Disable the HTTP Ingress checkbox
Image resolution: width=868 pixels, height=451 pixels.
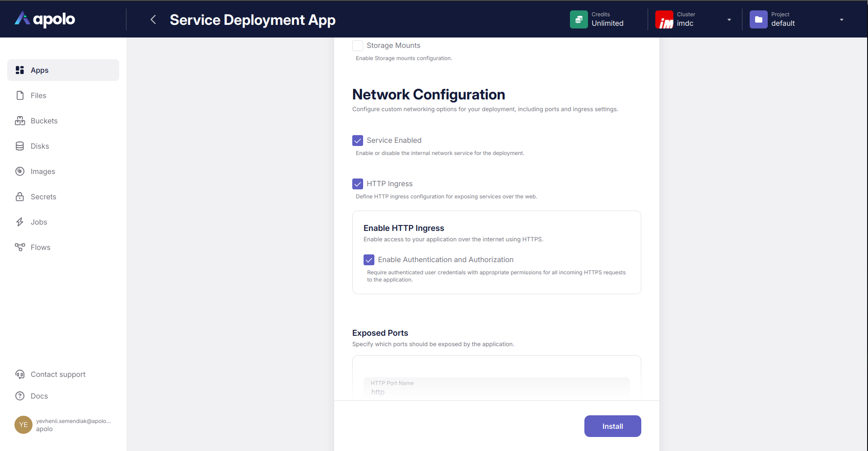click(x=358, y=184)
